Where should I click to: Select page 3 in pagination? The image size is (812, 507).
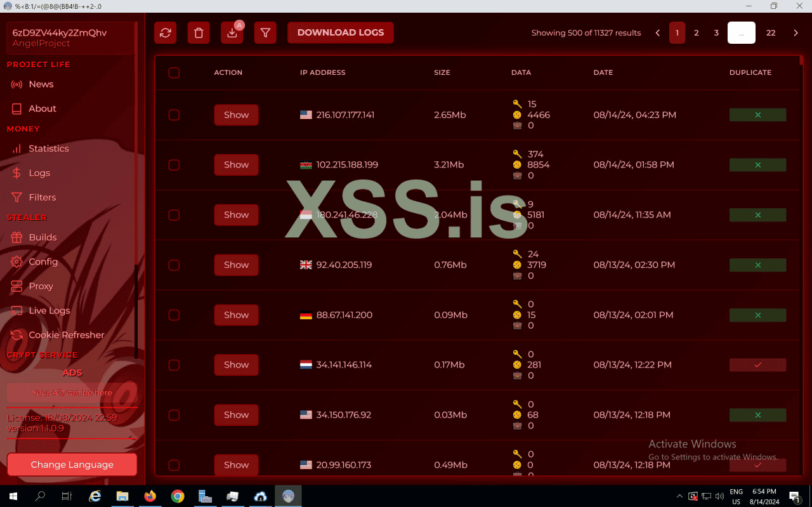[x=716, y=33]
